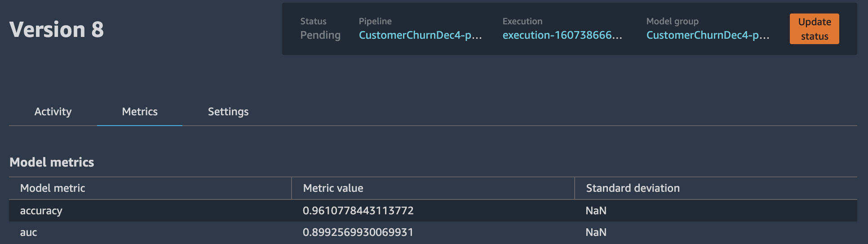
Task: Open the CustomerChurnDec4 model group link
Action: (x=708, y=35)
